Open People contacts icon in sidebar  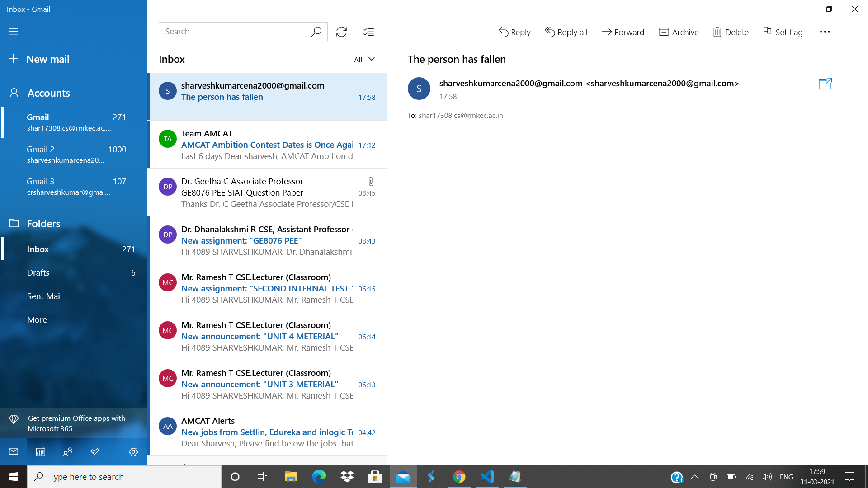coord(68,452)
